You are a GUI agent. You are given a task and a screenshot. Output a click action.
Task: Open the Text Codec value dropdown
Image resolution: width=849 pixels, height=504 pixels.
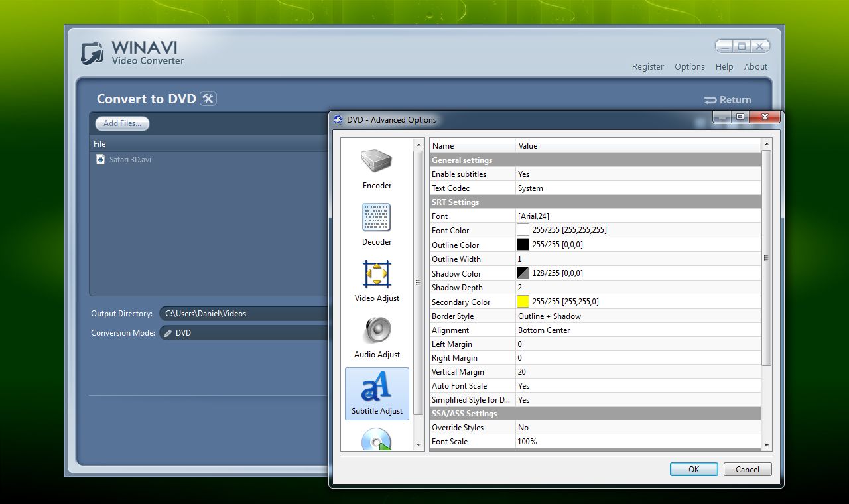(x=638, y=188)
